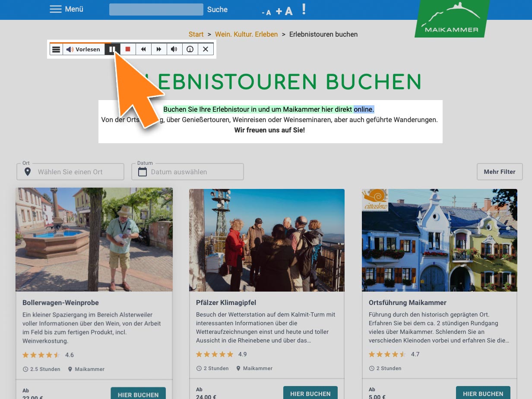Pause the read-aloud playback
Viewport: 532px width, 399px height.
pyautogui.click(x=112, y=49)
